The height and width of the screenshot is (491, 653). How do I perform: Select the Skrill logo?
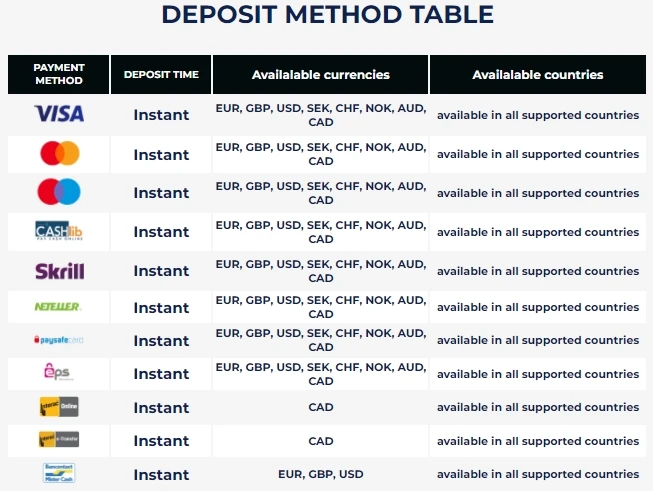[x=59, y=271]
